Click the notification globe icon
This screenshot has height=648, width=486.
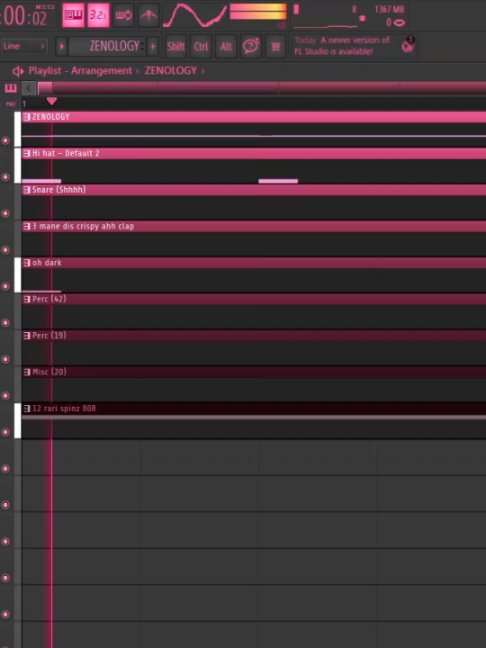click(407, 46)
